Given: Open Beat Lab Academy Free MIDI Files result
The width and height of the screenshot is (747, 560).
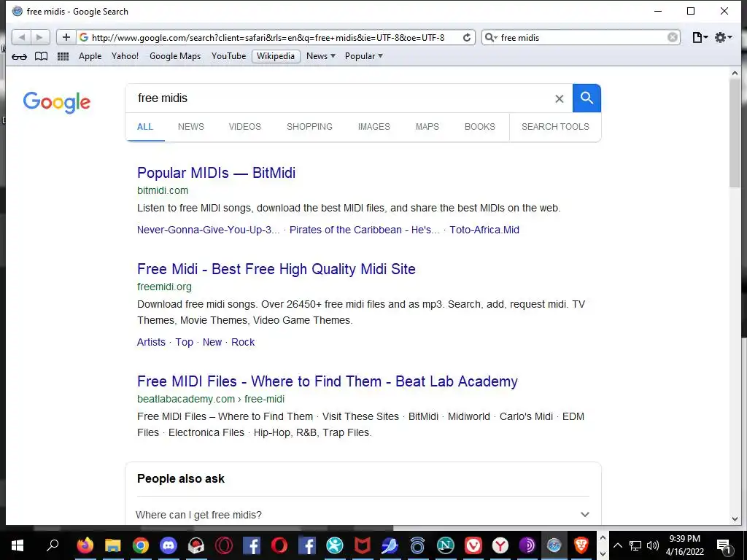Looking at the screenshot, I should (328, 381).
